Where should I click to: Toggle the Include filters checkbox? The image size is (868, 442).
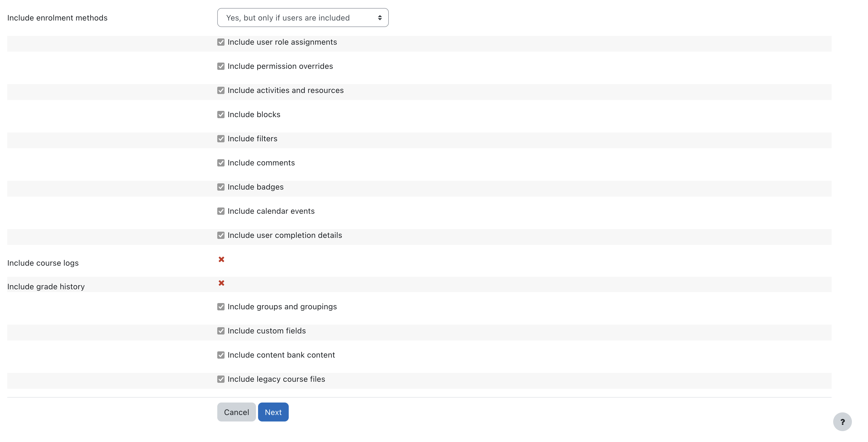[221, 139]
